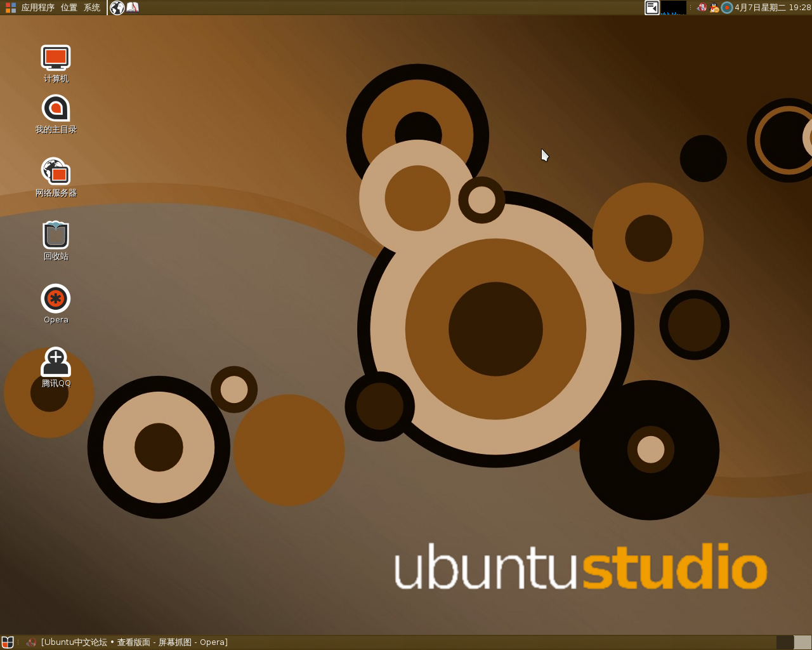The width and height of the screenshot is (812, 650).
Task: Open the 应用程序 (Applications) menu
Action: [x=38, y=8]
